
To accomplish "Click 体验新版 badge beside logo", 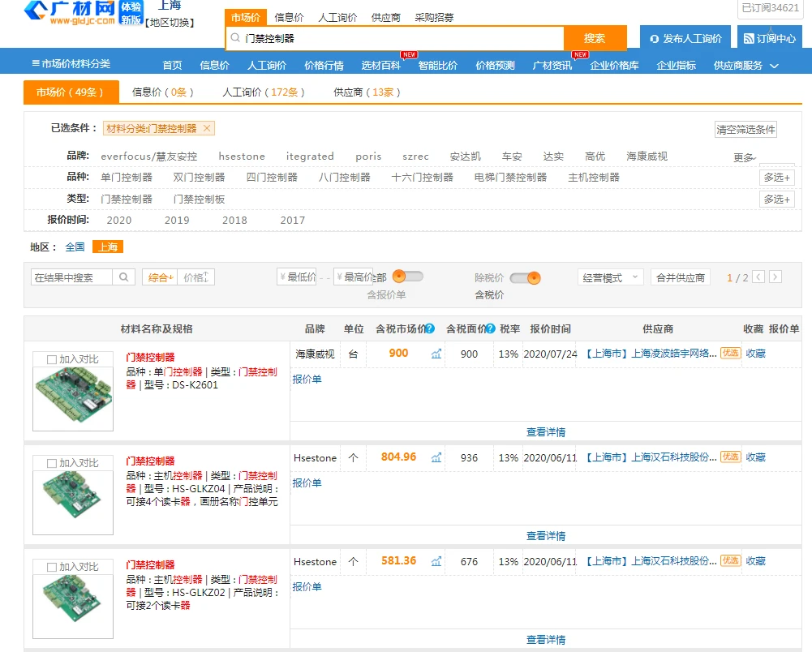I will (x=131, y=13).
